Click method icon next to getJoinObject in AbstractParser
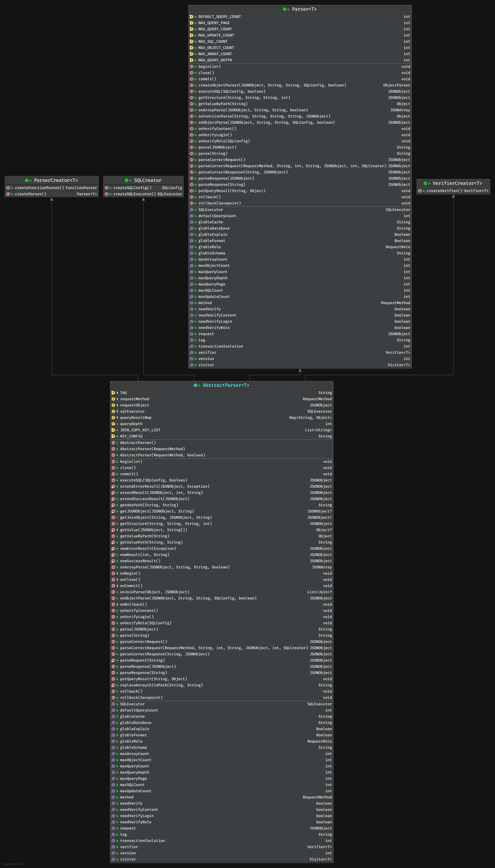495x868 pixels. click(113, 517)
